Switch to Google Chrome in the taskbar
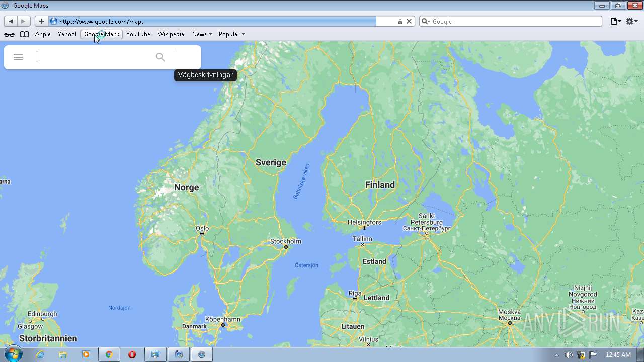 coord(109,354)
